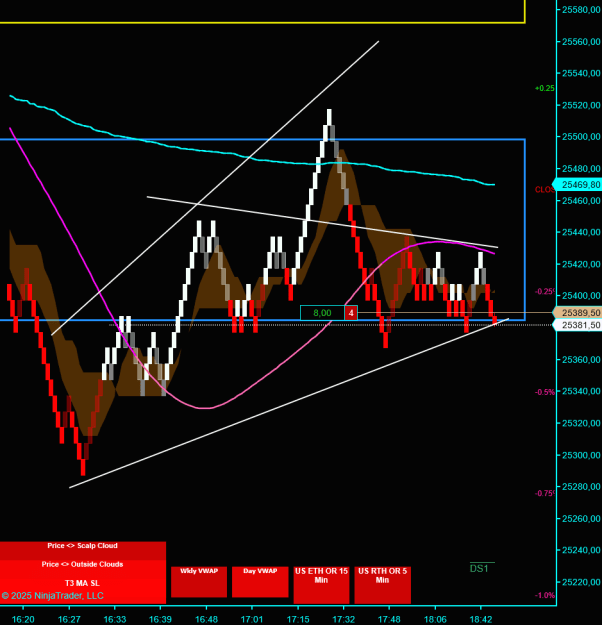
Task: Click the 25300,00 price axis label
Action: pos(581,455)
